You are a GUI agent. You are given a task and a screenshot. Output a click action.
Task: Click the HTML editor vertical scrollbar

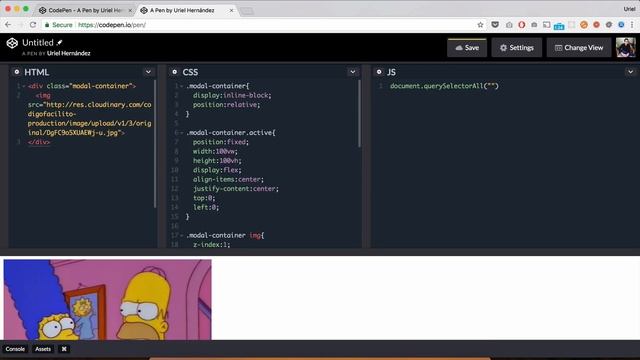coord(155,144)
